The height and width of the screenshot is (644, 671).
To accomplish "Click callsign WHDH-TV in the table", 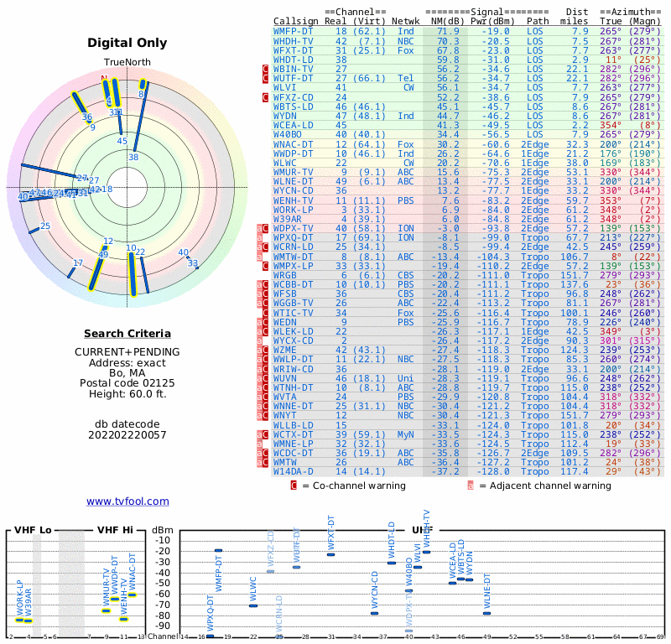I will point(293,41).
